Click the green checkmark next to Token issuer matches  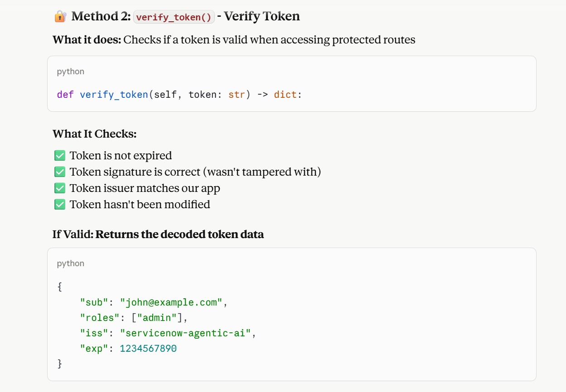pos(60,188)
